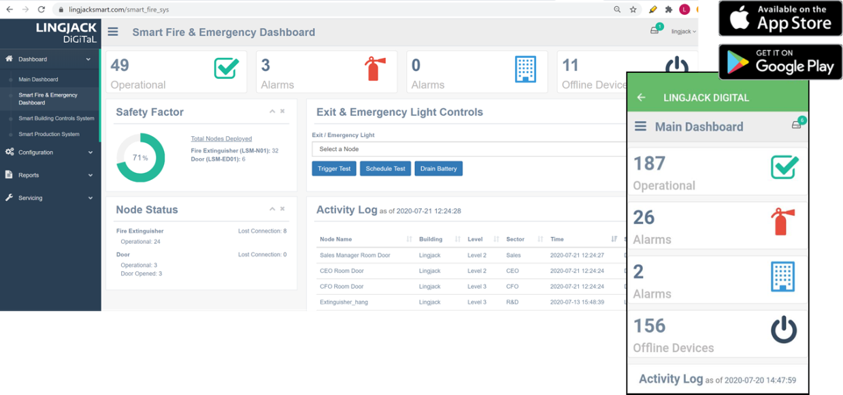
Task: Tap the mobile Activity Log heading
Action: pos(670,379)
